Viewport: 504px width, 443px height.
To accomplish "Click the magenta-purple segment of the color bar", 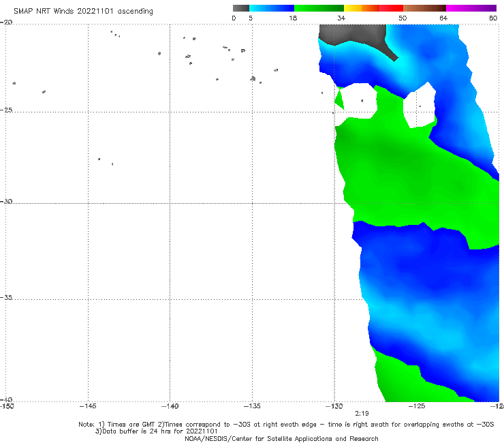I will [x=471, y=8].
